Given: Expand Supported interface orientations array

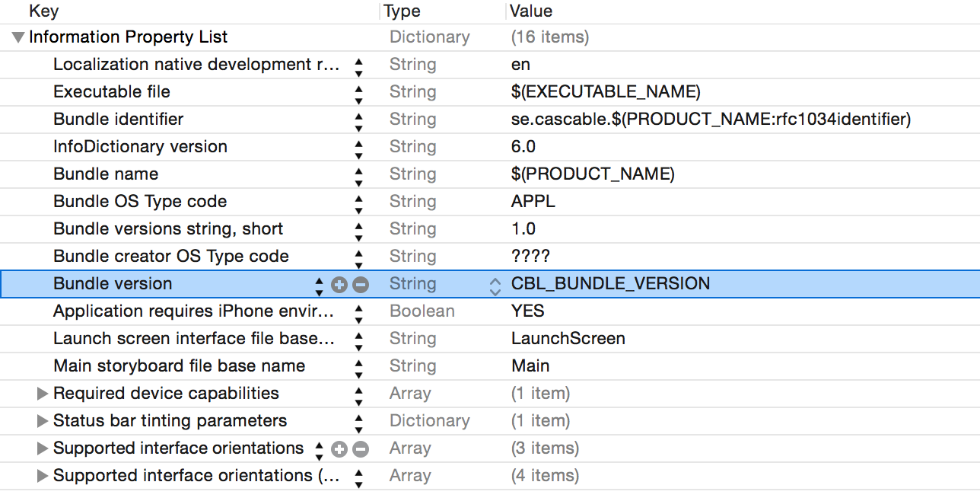Looking at the screenshot, I should [43, 448].
